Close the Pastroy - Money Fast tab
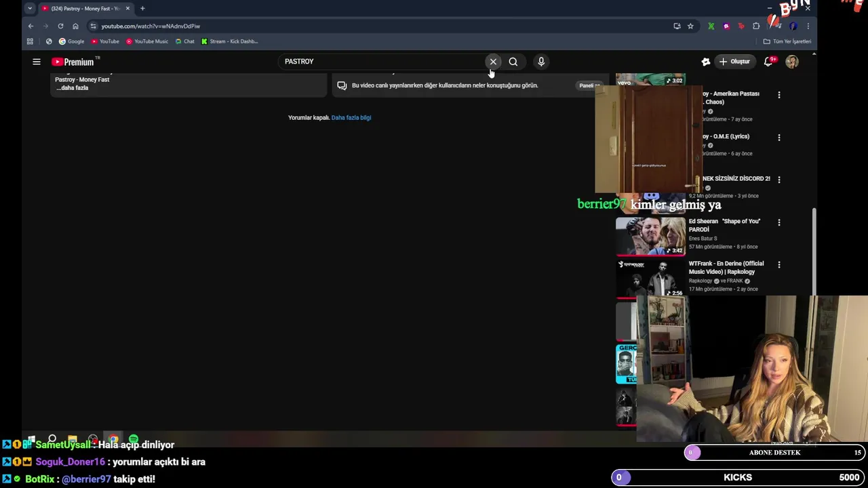This screenshot has width=868, height=488. coord(127,8)
